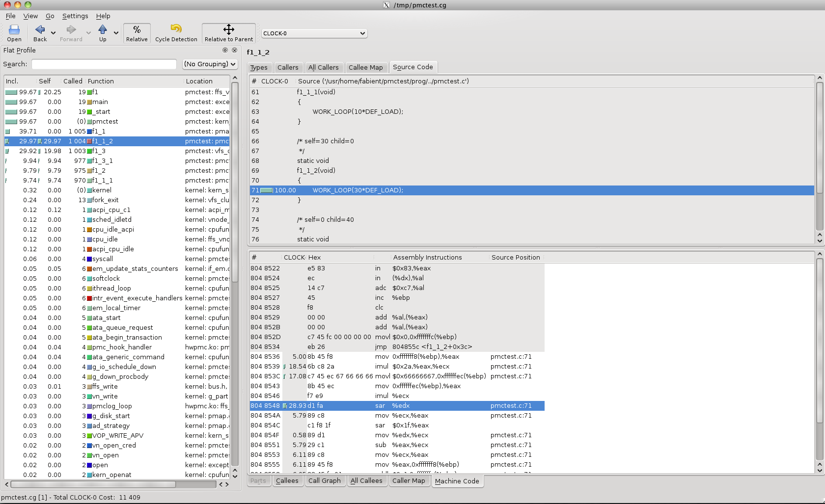825x504 pixels.
Task: Toggle Cycle Detection
Action: point(176,33)
